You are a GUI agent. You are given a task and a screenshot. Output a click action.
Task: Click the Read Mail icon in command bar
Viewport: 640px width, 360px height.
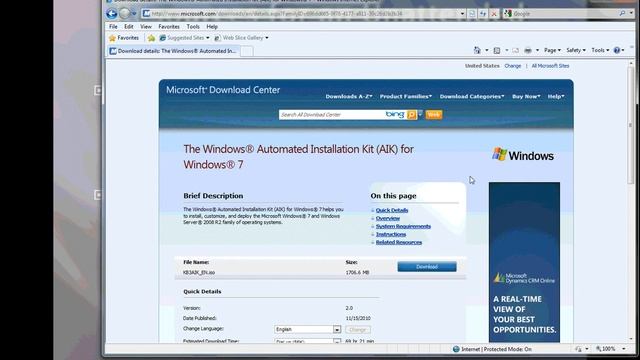[x=516, y=50]
